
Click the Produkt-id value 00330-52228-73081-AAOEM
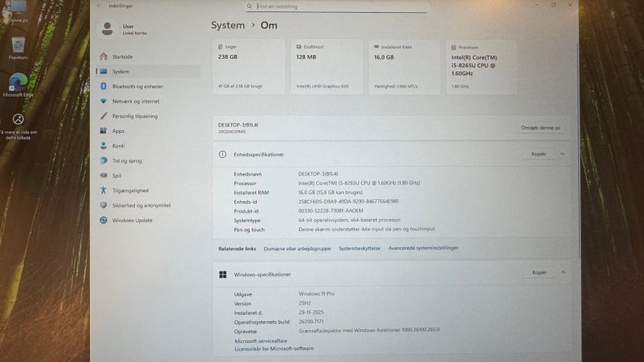coord(331,210)
